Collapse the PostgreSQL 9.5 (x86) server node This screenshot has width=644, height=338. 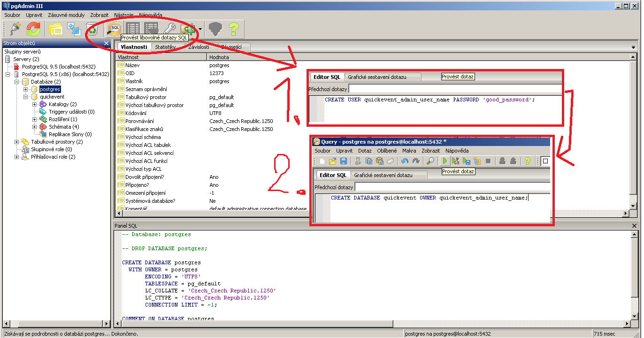[x=8, y=74]
